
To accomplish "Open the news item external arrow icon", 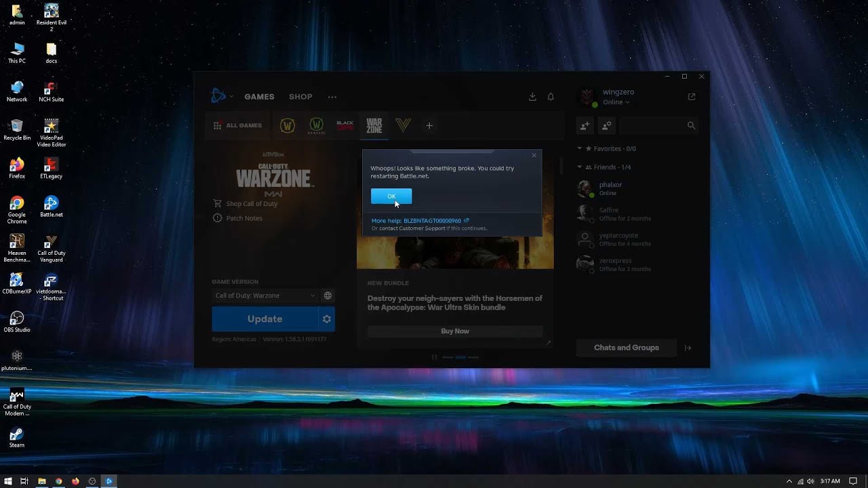I will 548,343.
